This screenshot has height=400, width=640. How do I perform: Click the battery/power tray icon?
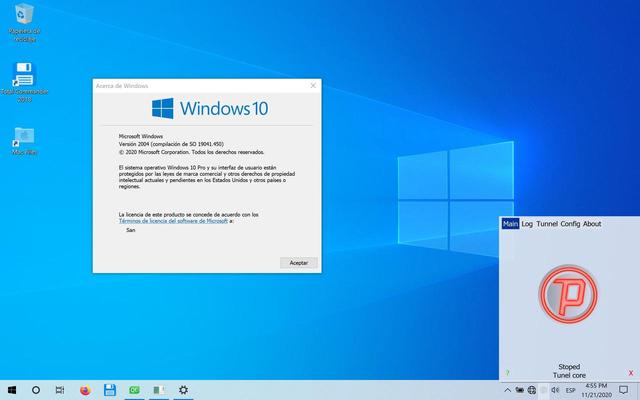(519, 390)
